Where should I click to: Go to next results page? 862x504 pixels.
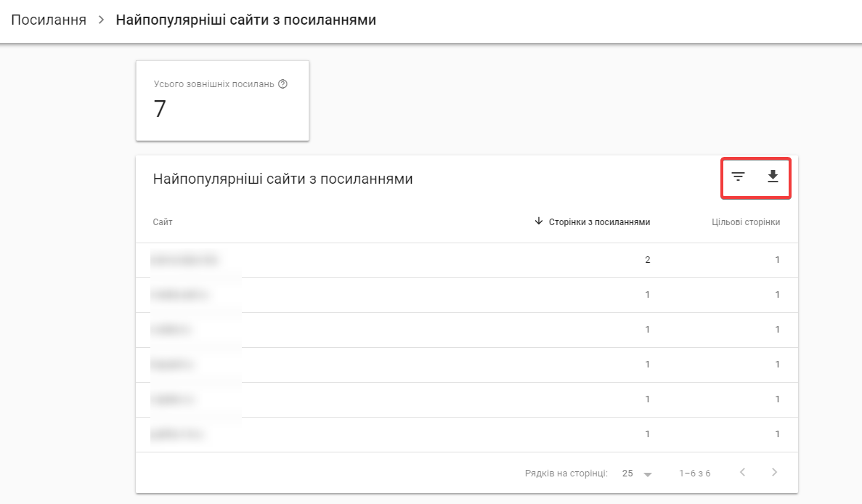[774, 472]
